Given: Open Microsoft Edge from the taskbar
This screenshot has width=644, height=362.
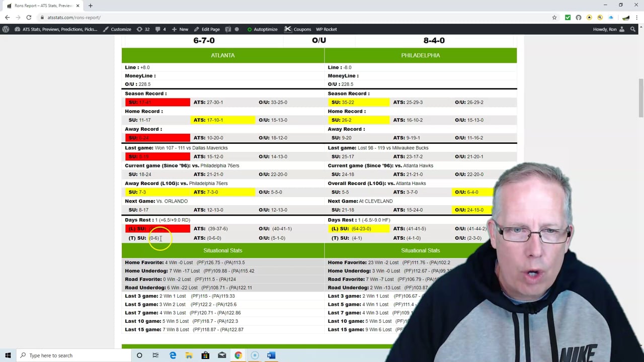Looking at the screenshot, I should (173, 355).
